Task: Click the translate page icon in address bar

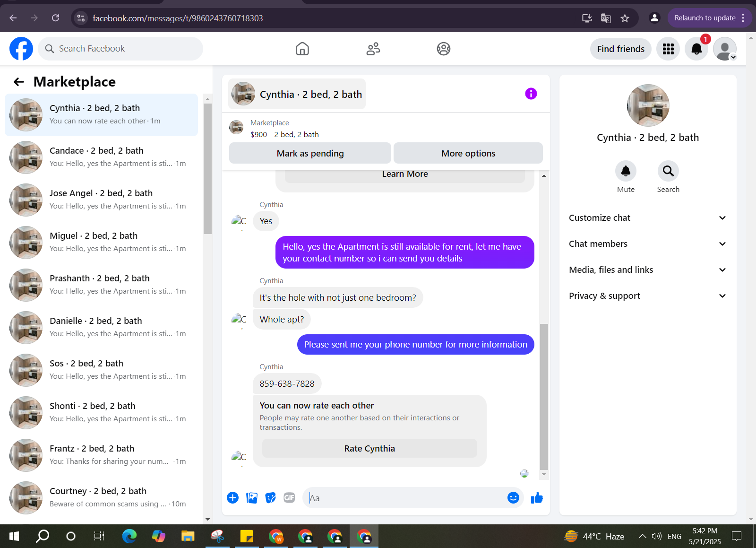Action: [x=606, y=18]
